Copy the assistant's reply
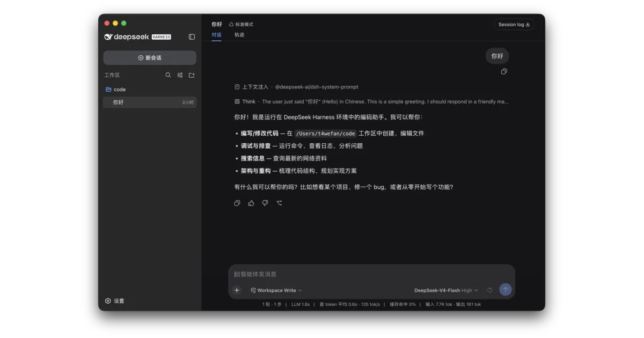 pyautogui.click(x=237, y=203)
